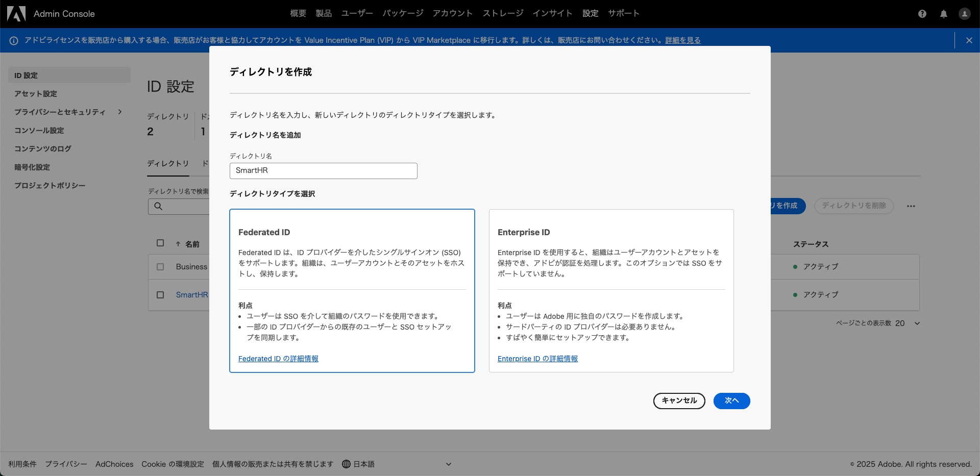Click the globe language icon in footer

346,464
